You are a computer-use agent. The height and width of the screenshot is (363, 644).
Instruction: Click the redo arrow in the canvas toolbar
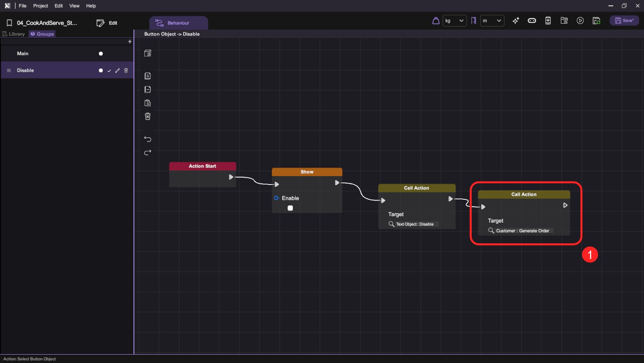coord(148,152)
